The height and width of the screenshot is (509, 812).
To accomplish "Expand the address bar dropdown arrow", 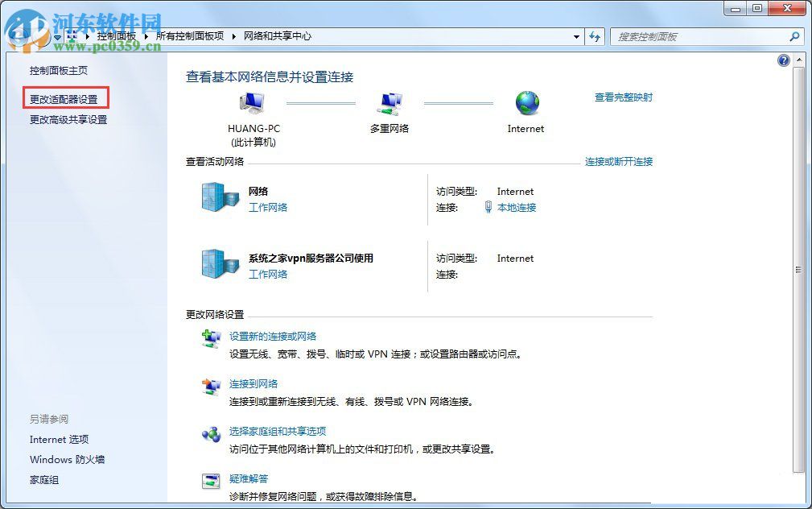I will pos(575,36).
